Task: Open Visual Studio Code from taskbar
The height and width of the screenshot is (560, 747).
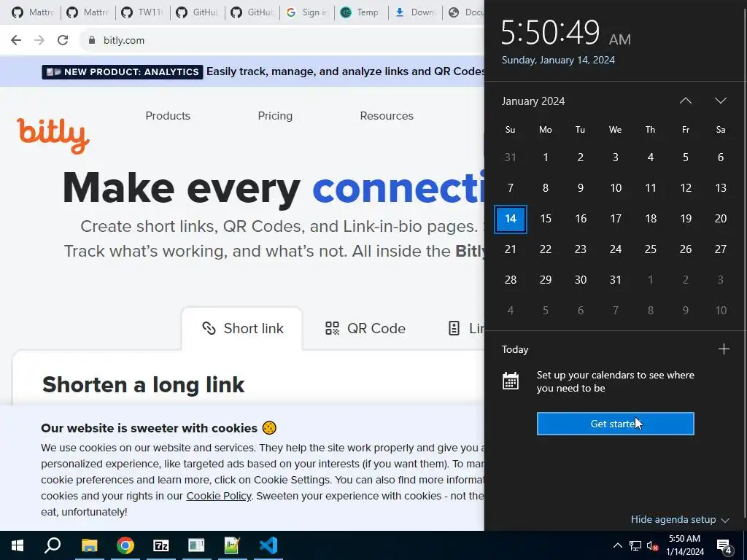Action: click(268, 545)
